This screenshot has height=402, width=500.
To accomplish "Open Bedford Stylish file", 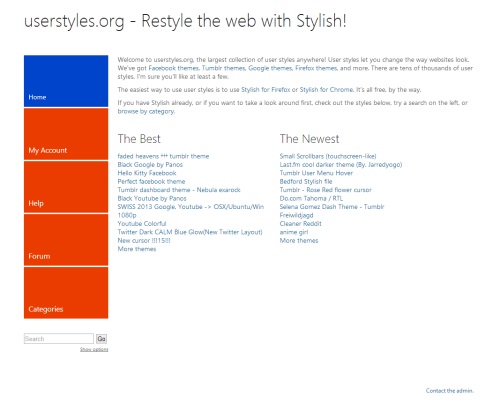I will click(x=306, y=182).
